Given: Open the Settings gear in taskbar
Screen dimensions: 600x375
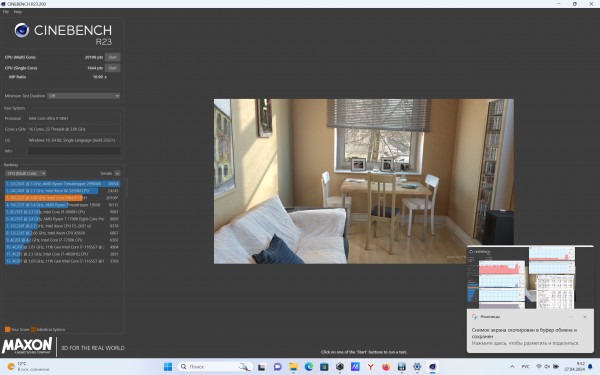Looking at the screenshot, I should click(x=417, y=367).
